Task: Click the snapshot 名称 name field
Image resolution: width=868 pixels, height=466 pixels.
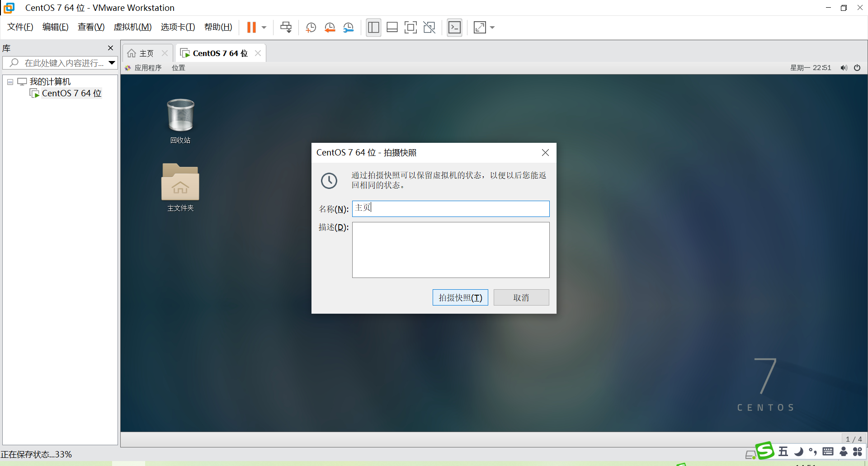Action: tap(451, 209)
